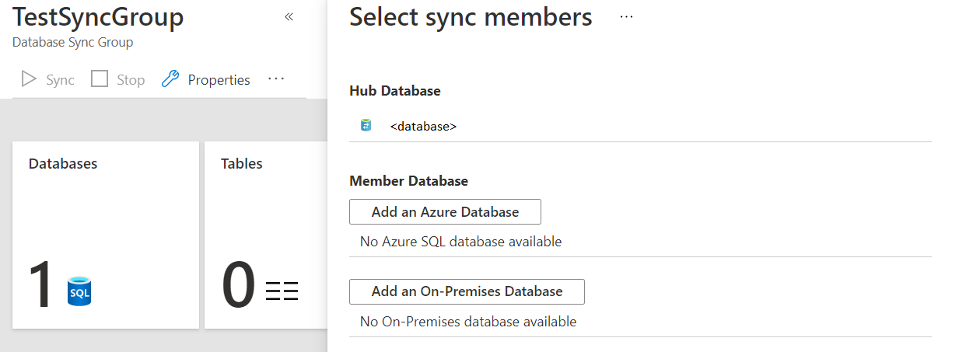Open the ellipsis menu beside Select sync members
The height and width of the screenshot is (352, 980).
(x=626, y=17)
